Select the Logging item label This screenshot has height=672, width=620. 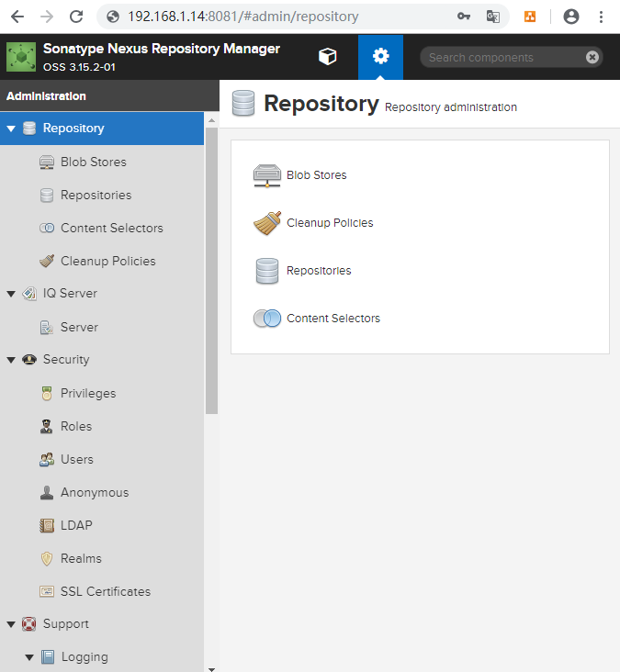pyautogui.click(x=85, y=657)
